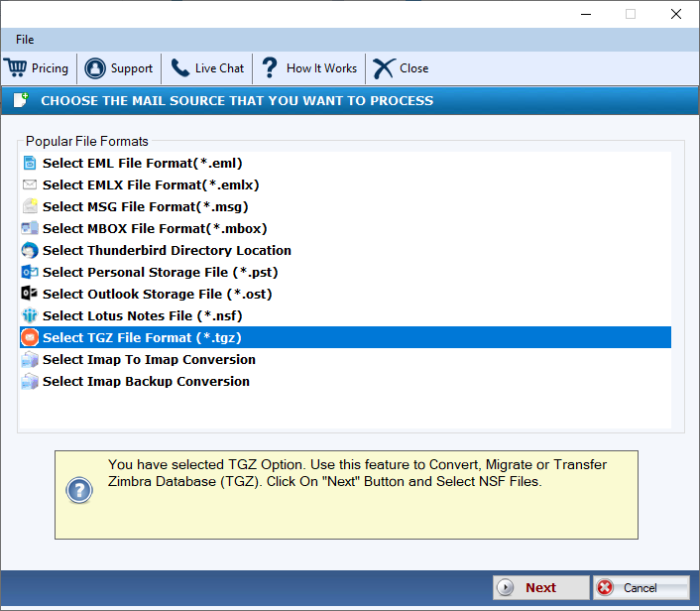Select MBOX File Format(*.mbox) row
Screen dimensions: 700x611
[345, 229]
